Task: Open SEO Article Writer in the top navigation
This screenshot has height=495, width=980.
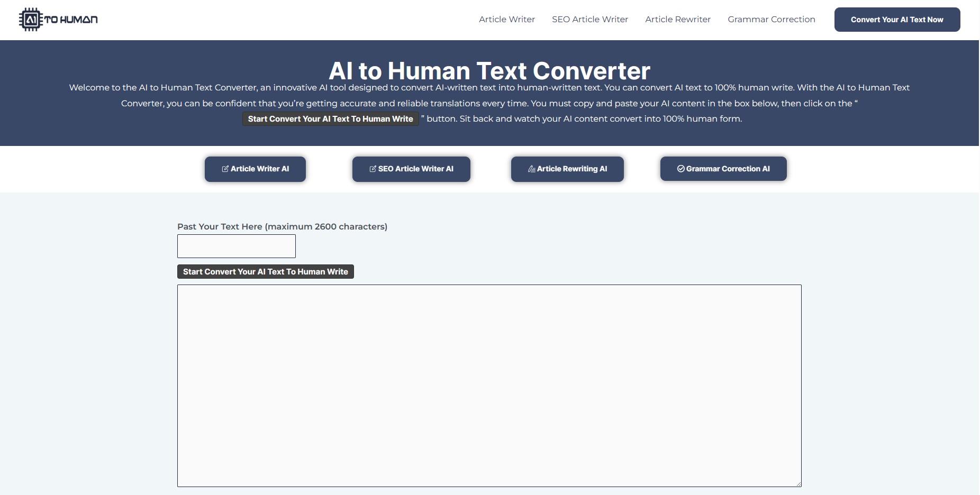Action: [589, 20]
